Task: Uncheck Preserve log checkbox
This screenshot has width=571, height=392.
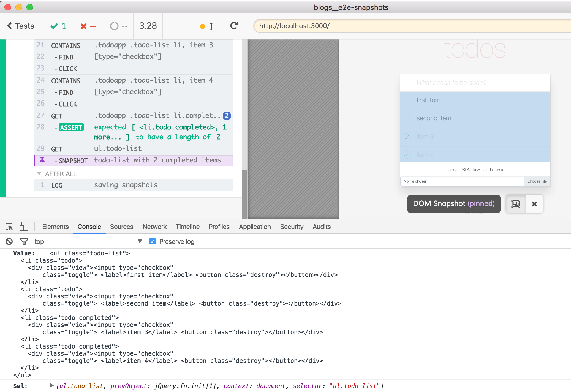Action: (152, 241)
